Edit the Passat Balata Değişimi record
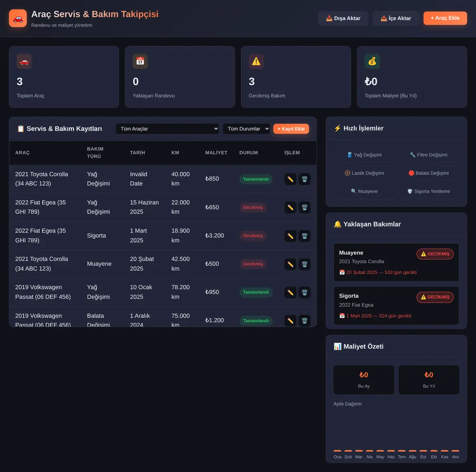 coord(290,321)
